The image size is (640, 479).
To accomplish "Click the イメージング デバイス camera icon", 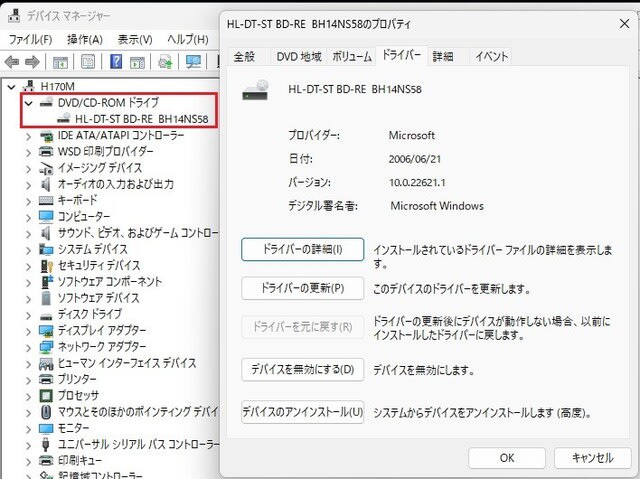I will coord(46,168).
